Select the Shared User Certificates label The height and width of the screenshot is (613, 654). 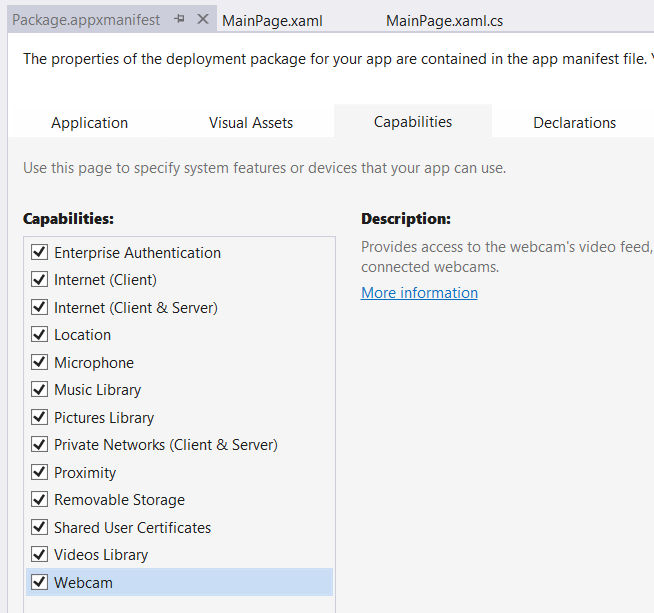[x=132, y=528]
